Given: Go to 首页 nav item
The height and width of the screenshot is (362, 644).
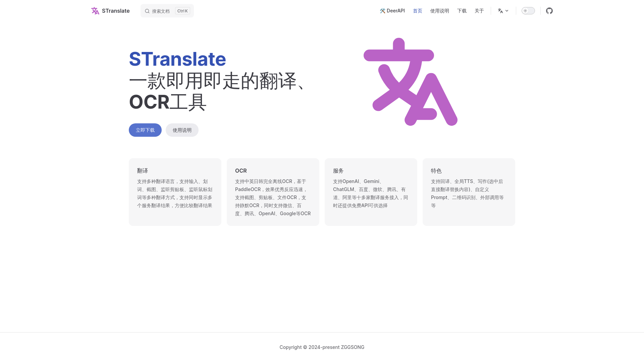Looking at the screenshot, I should coord(418,11).
